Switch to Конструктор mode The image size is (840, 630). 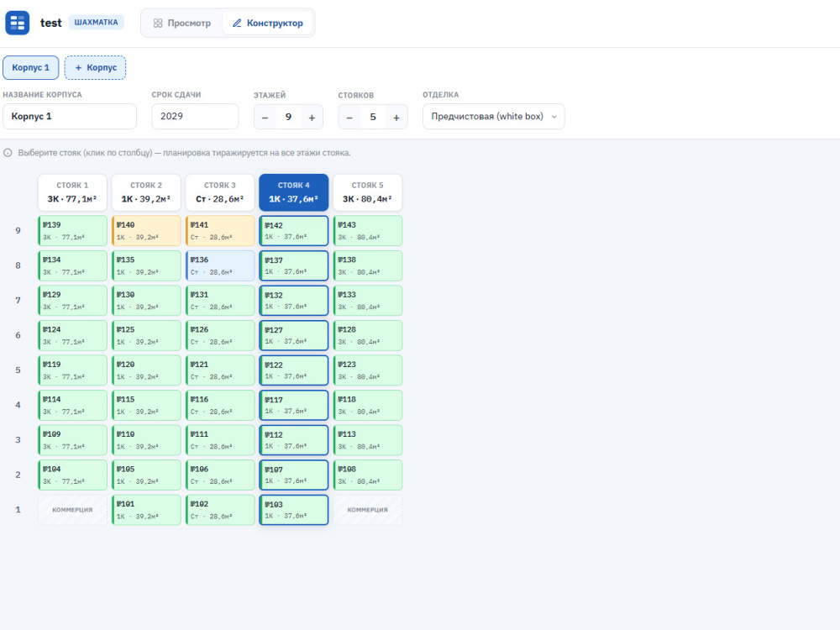tap(267, 23)
